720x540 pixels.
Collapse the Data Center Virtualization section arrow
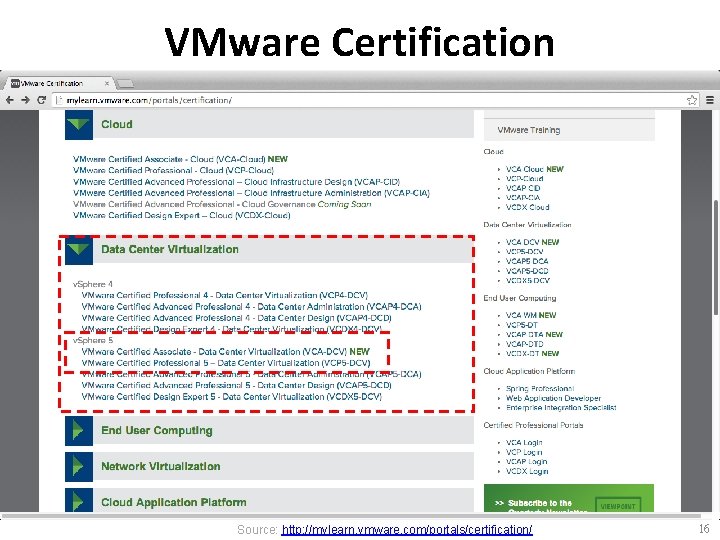79,250
